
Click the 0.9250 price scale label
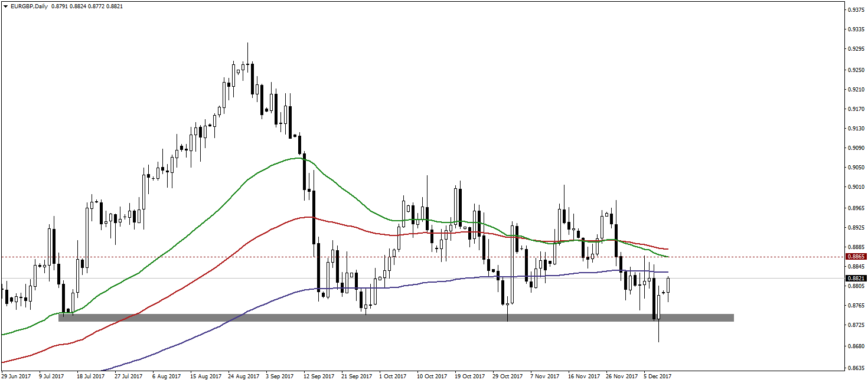pyautogui.click(x=857, y=70)
